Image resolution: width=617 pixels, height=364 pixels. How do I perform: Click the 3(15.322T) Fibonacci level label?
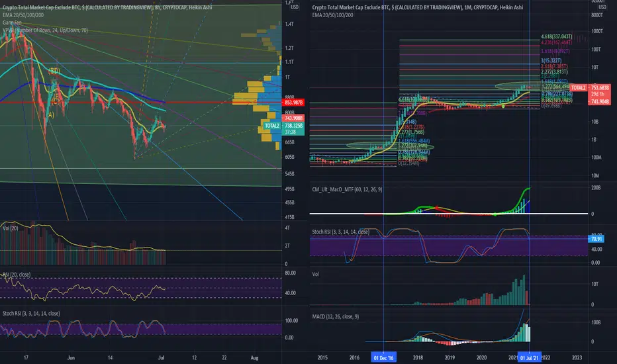click(x=551, y=61)
